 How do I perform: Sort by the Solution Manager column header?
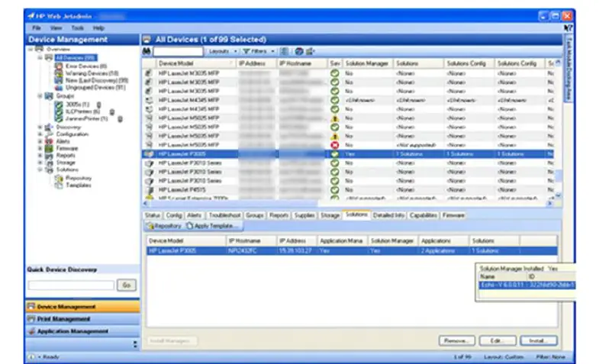366,63
